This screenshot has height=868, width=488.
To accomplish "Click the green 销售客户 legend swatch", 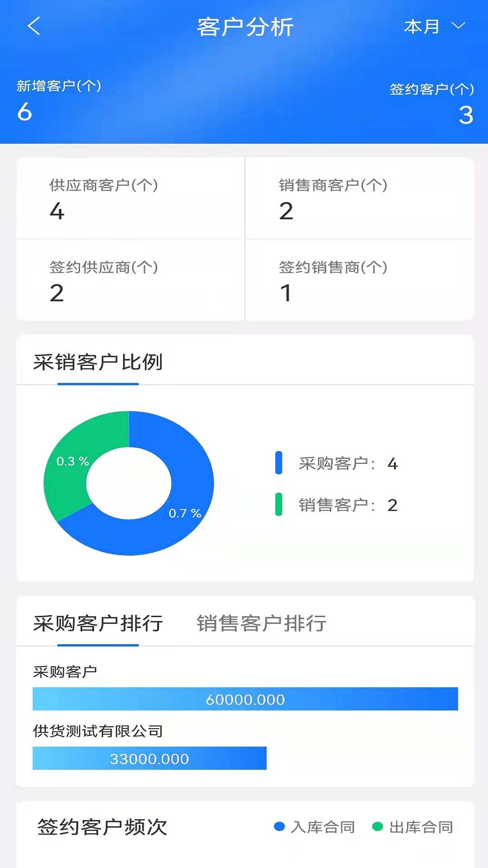I will pyautogui.click(x=279, y=505).
